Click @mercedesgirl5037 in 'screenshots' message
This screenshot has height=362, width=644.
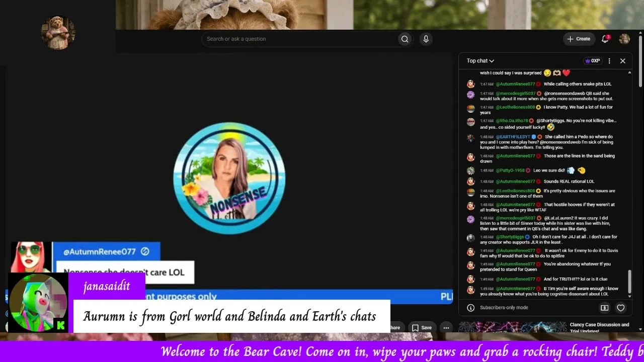pyautogui.click(x=516, y=94)
